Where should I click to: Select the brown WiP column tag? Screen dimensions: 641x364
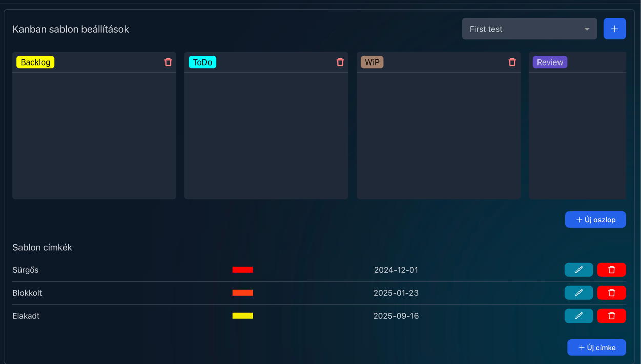pos(372,62)
